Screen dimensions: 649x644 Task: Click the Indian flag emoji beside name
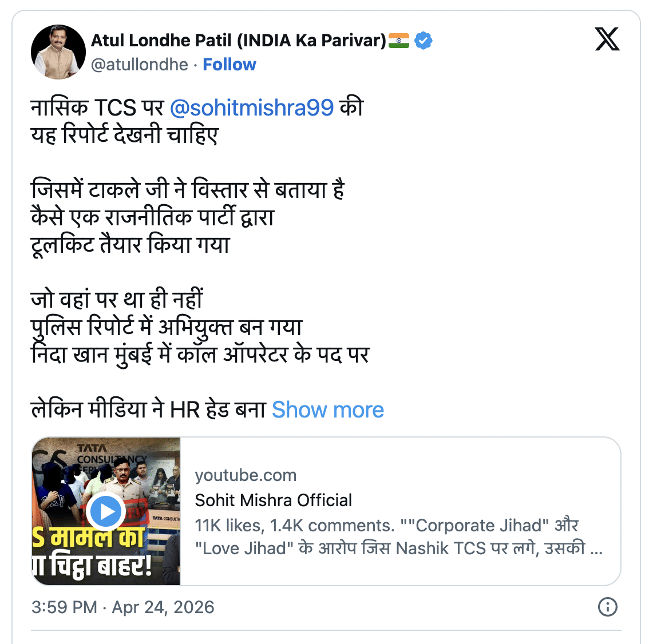(399, 41)
